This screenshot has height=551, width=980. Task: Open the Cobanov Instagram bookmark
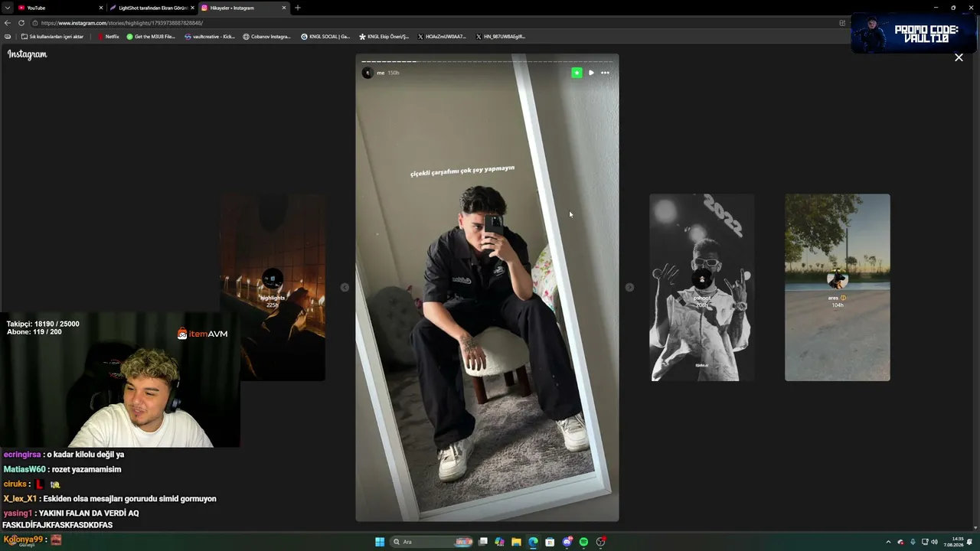(267, 37)
